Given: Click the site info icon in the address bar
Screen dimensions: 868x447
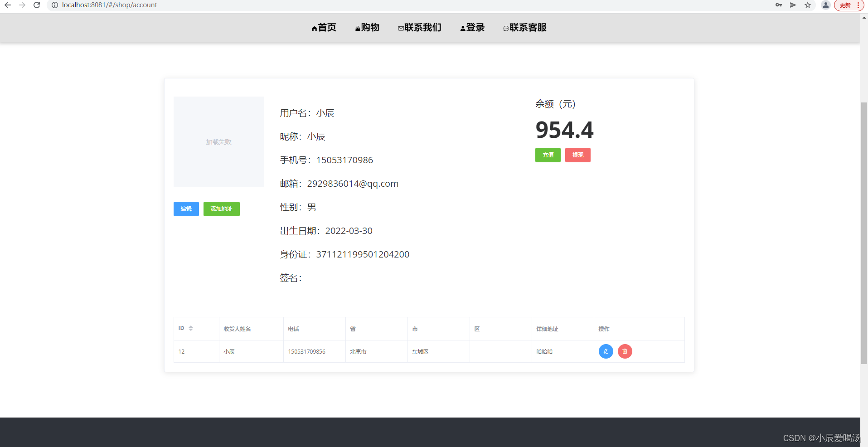Looking at the screenshot, I should click(54, 5).
